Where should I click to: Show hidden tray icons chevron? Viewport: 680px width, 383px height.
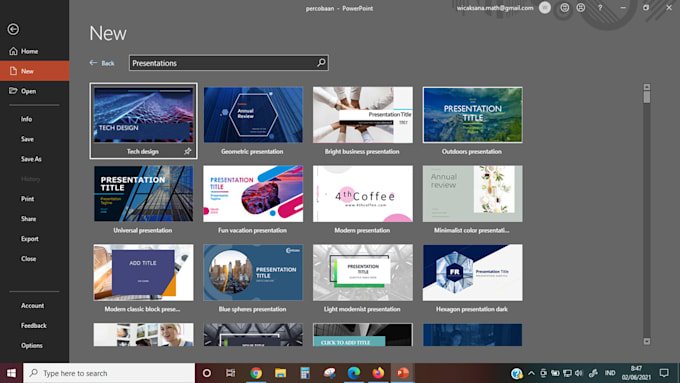click(x=531, y=373)
